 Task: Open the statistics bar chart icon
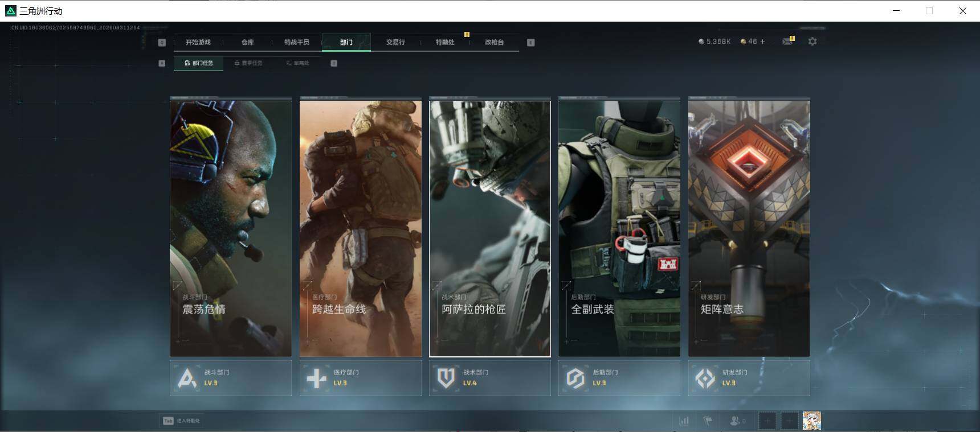pos(684,421)
